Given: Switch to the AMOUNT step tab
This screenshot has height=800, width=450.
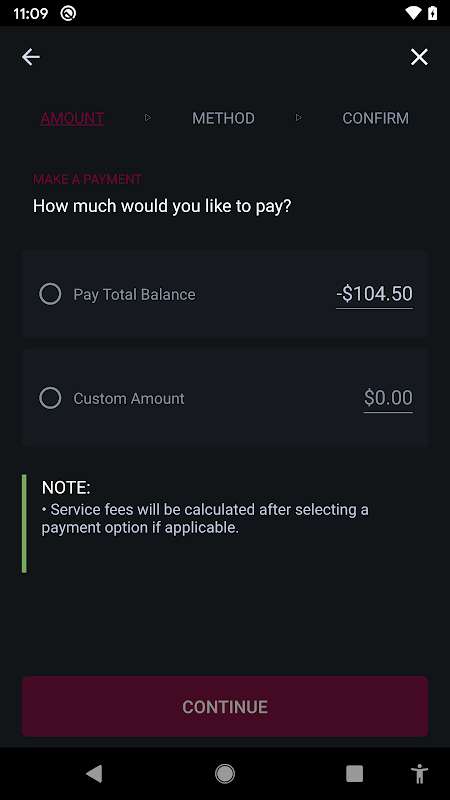Looking at the screenshot, I should 72,118.
